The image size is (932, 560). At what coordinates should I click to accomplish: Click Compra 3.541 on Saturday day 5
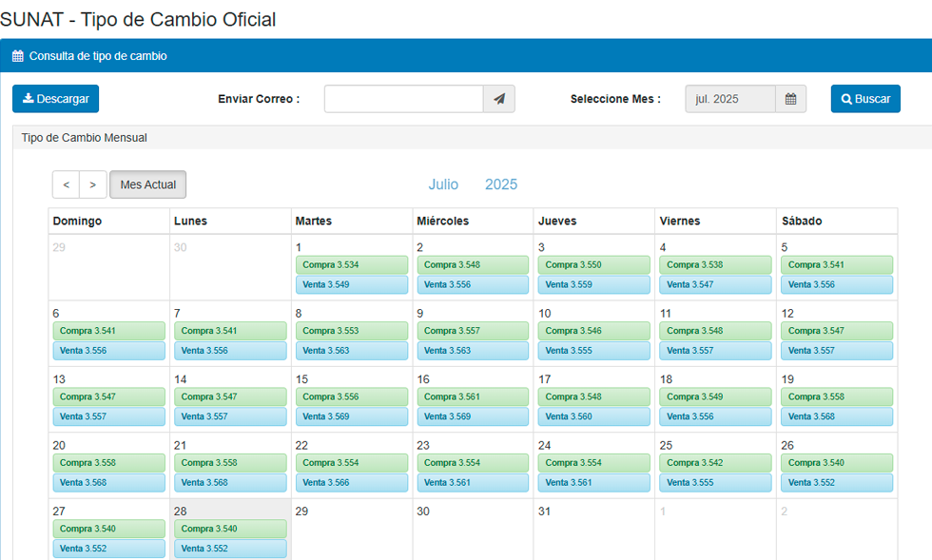tap(837, 264)
